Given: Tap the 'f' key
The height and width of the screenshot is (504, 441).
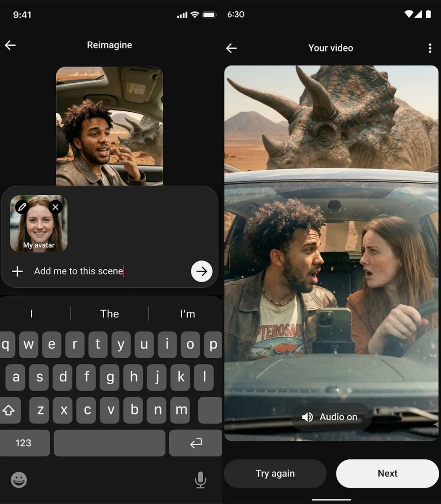Looking at the screenshot, I should click(x=87, y=377).
